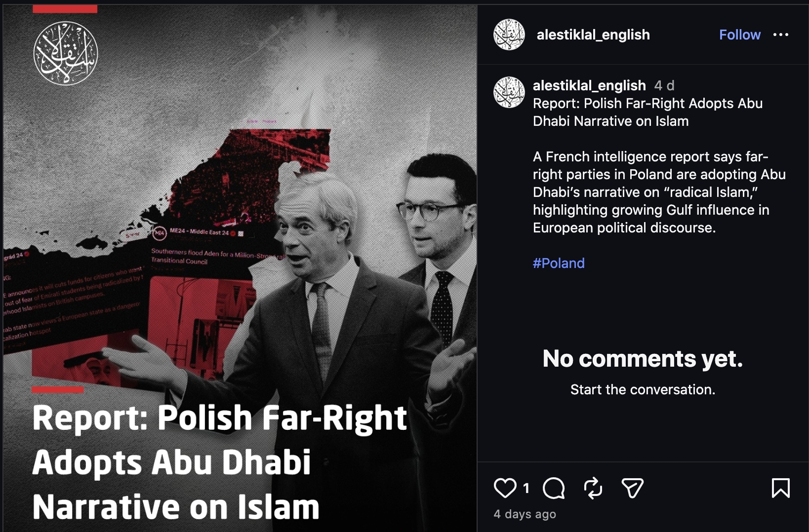Open the post image with headline text
Screen dimensions: 809x532
240,268
